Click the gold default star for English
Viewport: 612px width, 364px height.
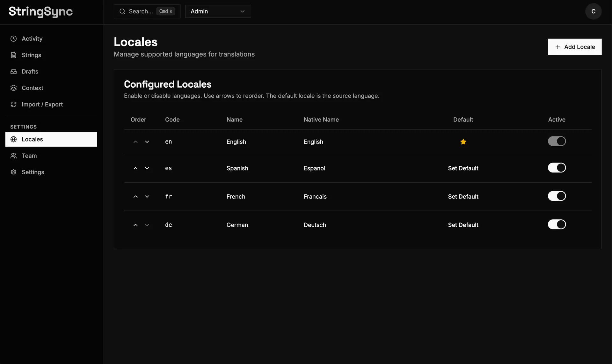[463, 142]
